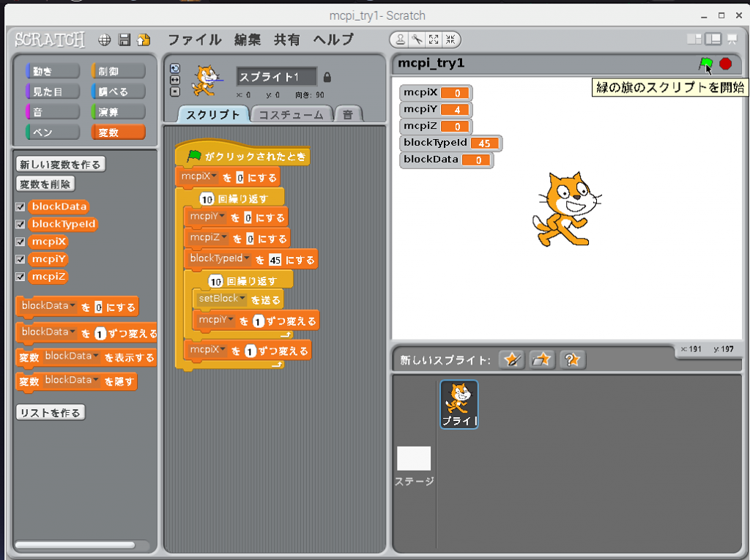Viewport: 750px width, 560px height.
Task: Set sprite rotation style to don't rotate
Action: coord(175,92)
